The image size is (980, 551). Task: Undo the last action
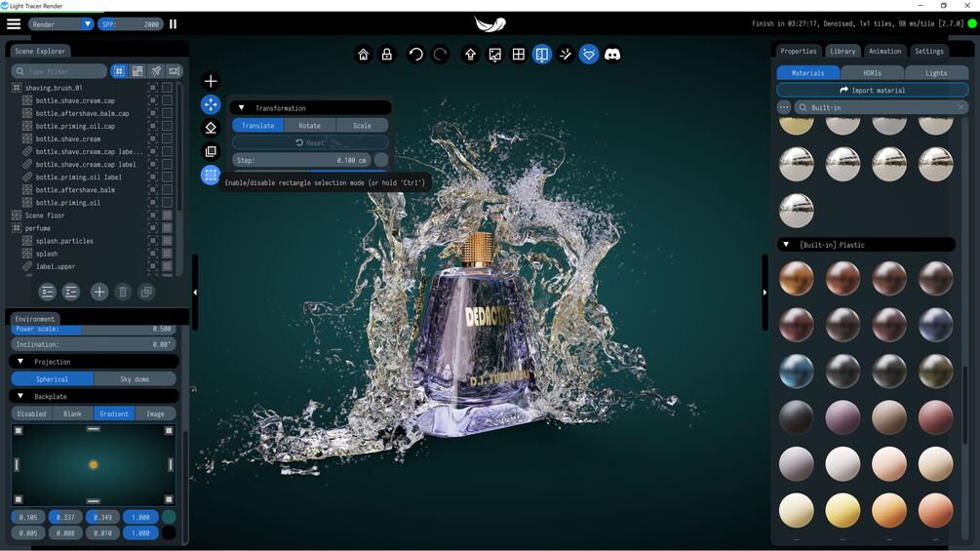(x=415, y=55)
